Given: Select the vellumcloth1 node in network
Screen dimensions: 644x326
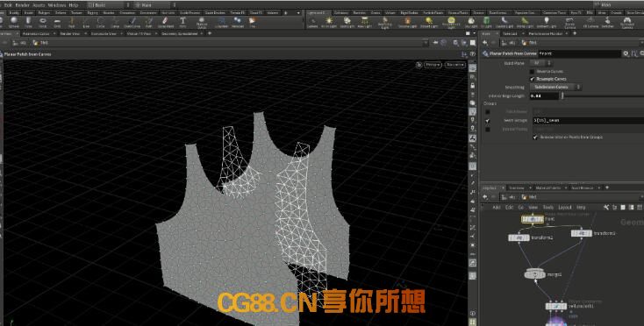Looking at the screenshot, I should point(556,306).
